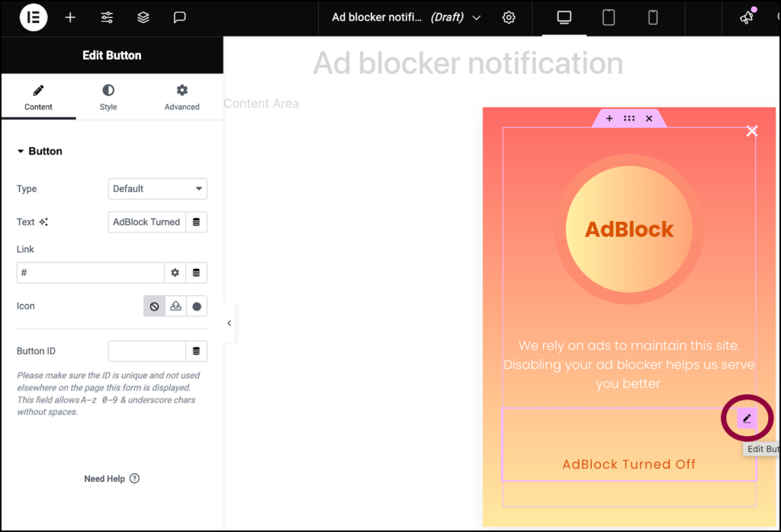This screenshot has width=781, height=532.
Task: Open link options via the gear icon
Action: (175, 272)
